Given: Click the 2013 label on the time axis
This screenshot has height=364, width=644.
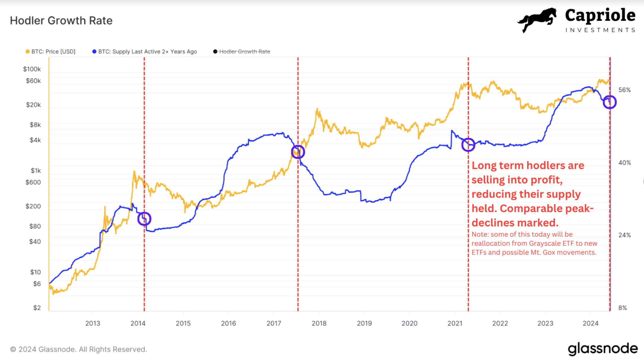Looking at the screenshot, I should [93, 323].
